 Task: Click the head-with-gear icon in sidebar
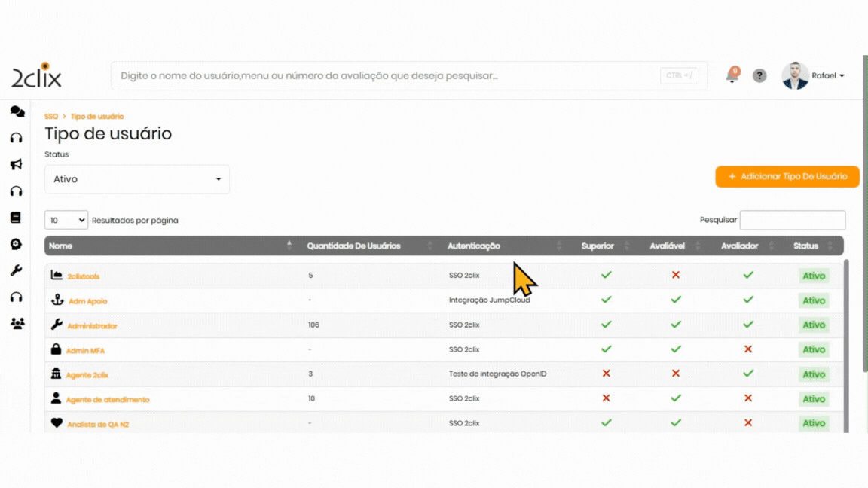pos(16,244)
